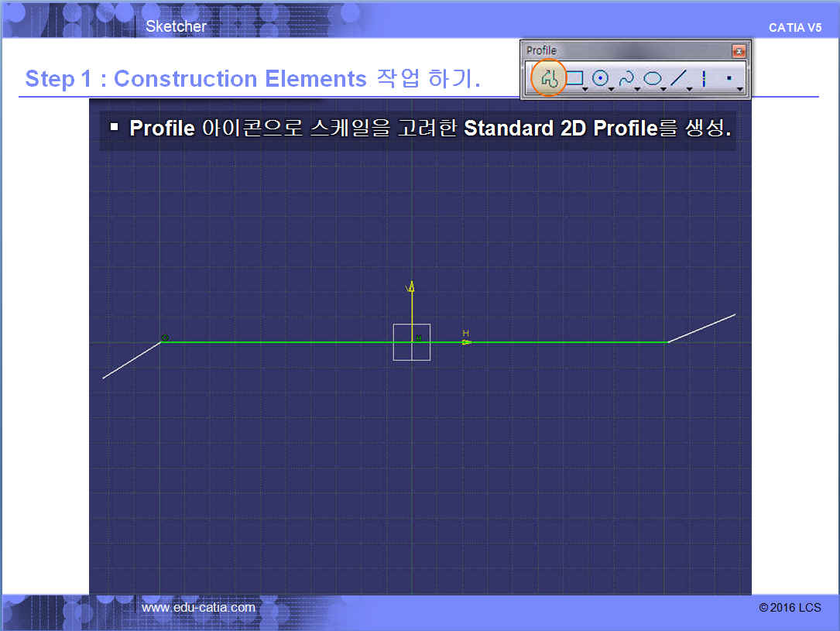Viewport: 840px width, 631px height.
Task: Expand the Circle tool dropdown arrow
Action: pos(612,90)
